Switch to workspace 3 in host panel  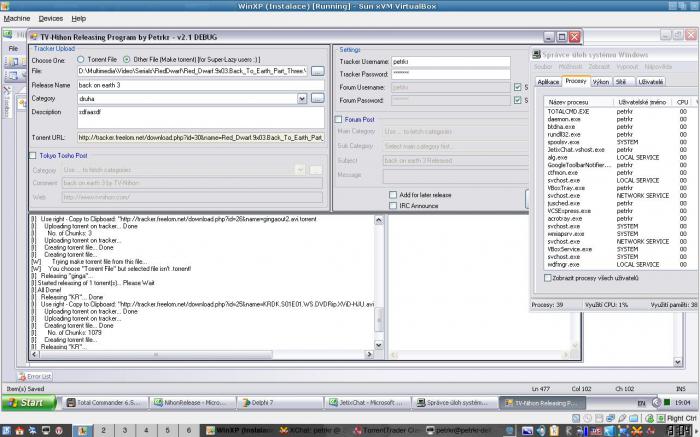pos(125,430)
